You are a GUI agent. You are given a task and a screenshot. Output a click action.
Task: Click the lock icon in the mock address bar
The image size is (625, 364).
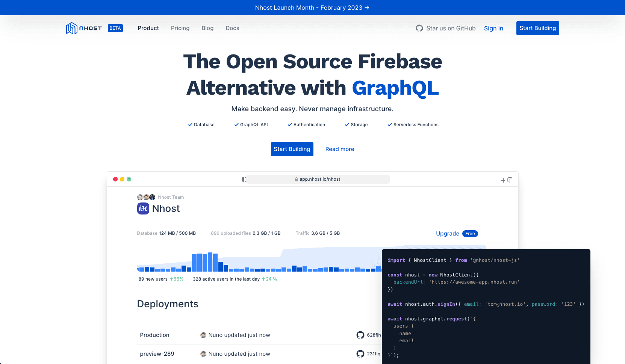[x=297, y=180]
